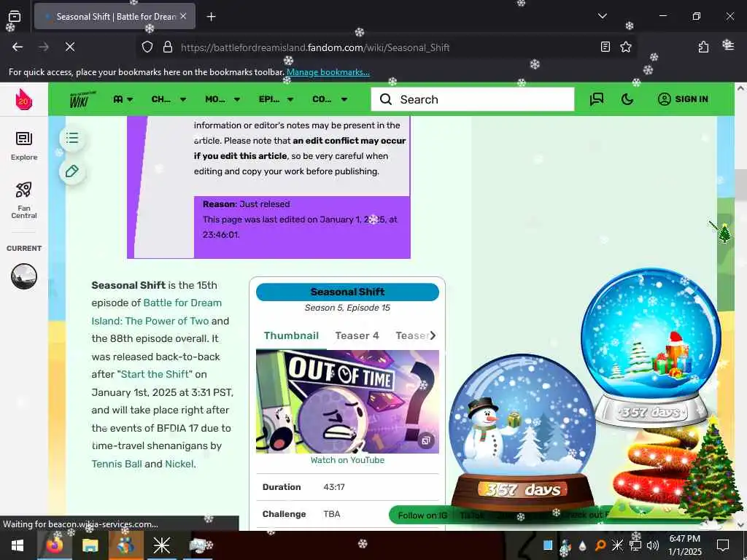Go back with the browser back arrow

[x=18, y=47]
